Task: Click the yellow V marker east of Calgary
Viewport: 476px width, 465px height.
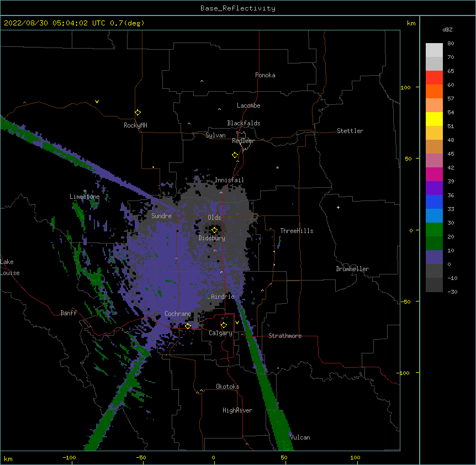Action: coord(237,323)
